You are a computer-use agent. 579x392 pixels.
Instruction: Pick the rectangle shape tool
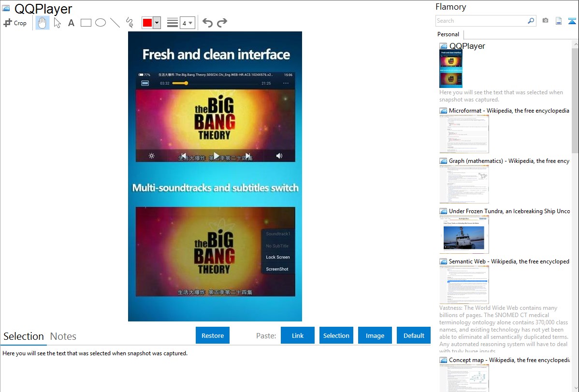[x=86, y=23]
